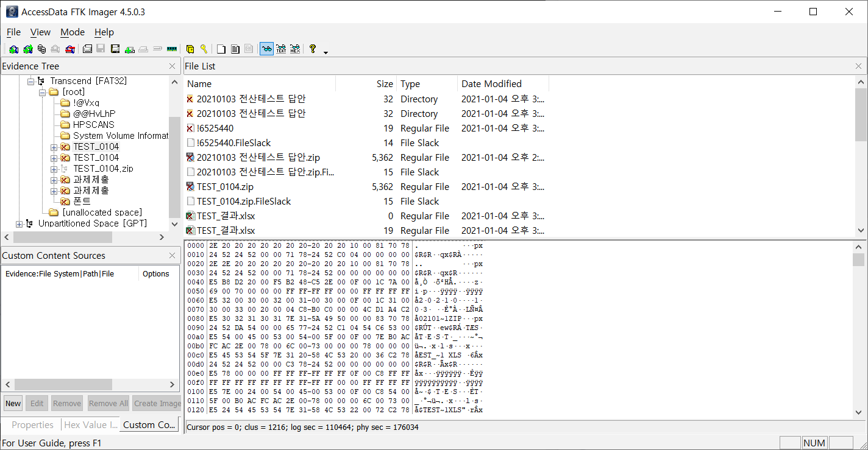Click the folder icon beside HPSCANS

[x=65, y=125]
